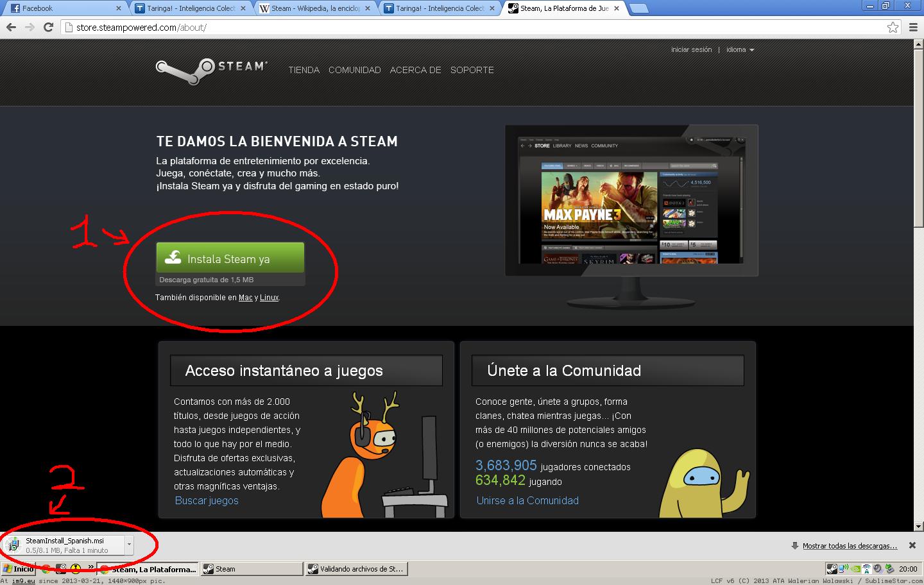Bookmark this page with the star
Image resolution: width=924 pixels, height=585 pixels.
point(893,27)
